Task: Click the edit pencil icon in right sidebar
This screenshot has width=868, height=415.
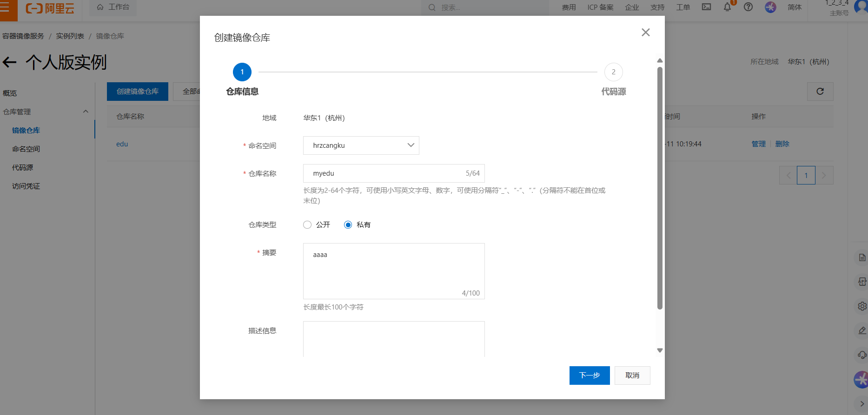Action: tap(862, 330)
